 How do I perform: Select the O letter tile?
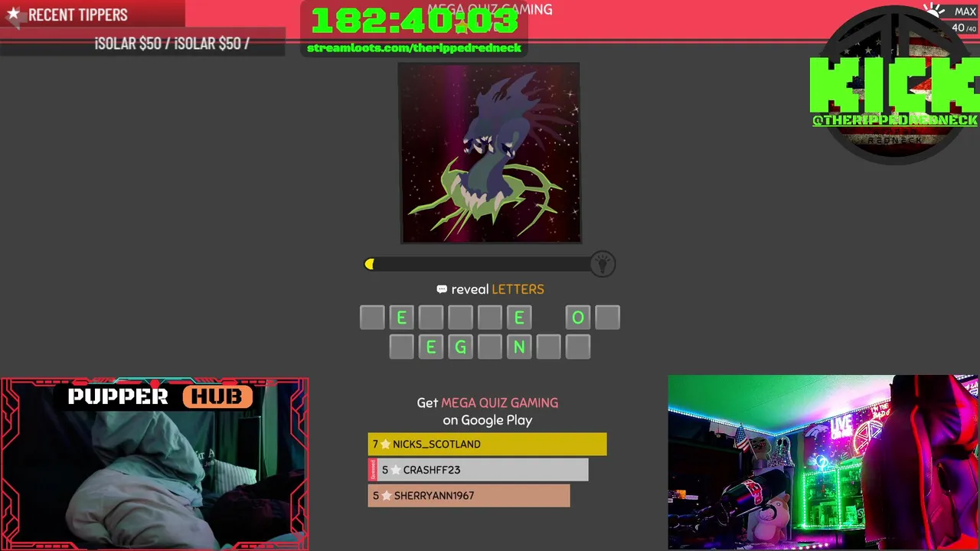click(578, 318)
